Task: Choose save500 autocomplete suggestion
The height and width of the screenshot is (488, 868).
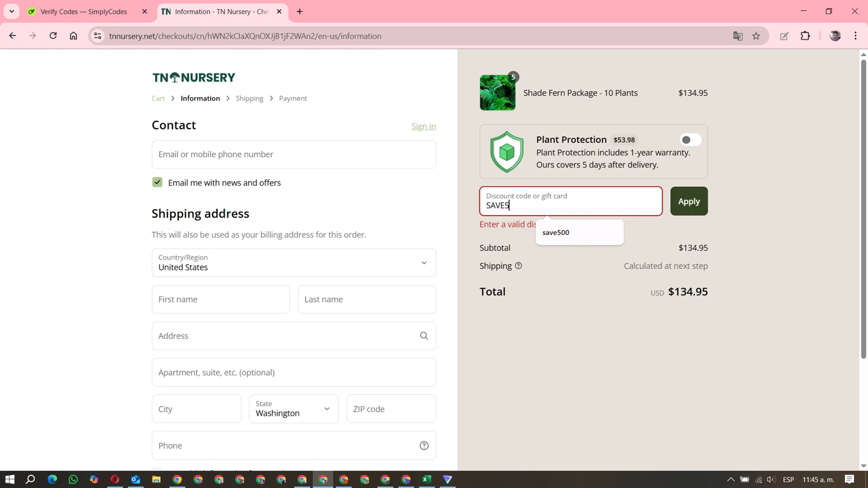Action: [580, 232]
